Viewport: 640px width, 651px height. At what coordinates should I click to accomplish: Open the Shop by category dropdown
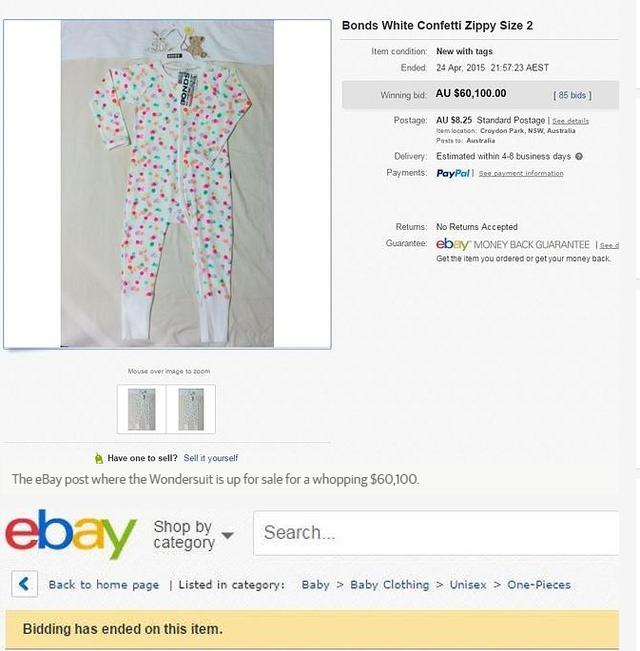pos(193,534)
